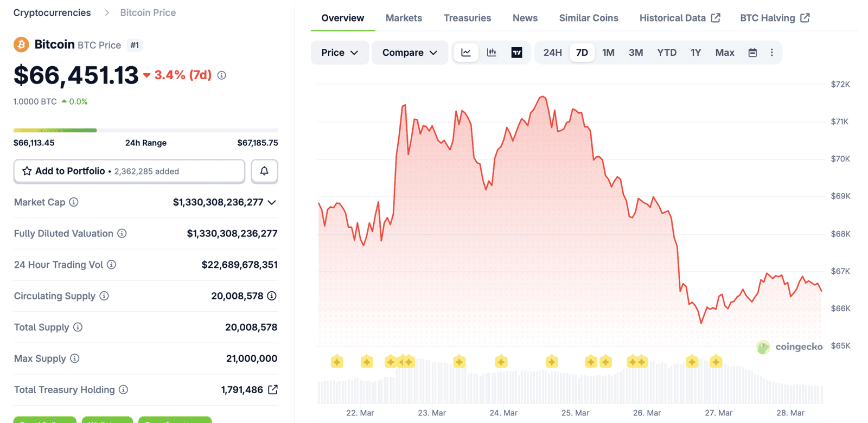Open the Similar Coins tab
This screenshot has height=423, width=868.
[588, 18]
